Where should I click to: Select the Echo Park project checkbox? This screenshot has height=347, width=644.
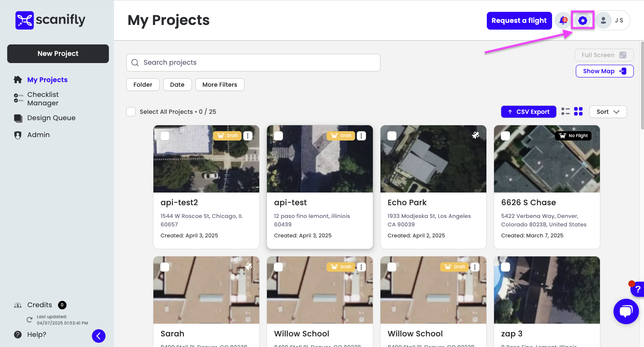392,136
